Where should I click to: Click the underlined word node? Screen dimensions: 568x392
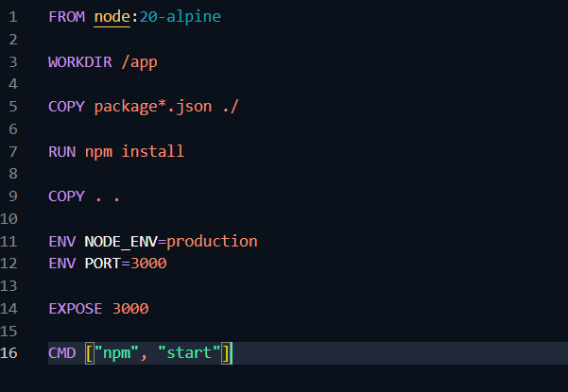112,17
